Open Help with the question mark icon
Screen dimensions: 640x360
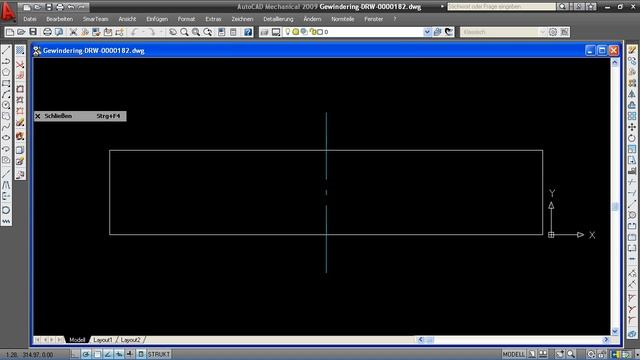tap(248, 32)
